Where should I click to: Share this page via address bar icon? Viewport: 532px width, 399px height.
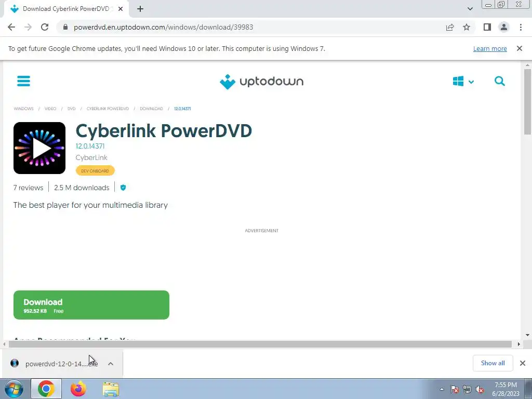click(x=450, y=27)
